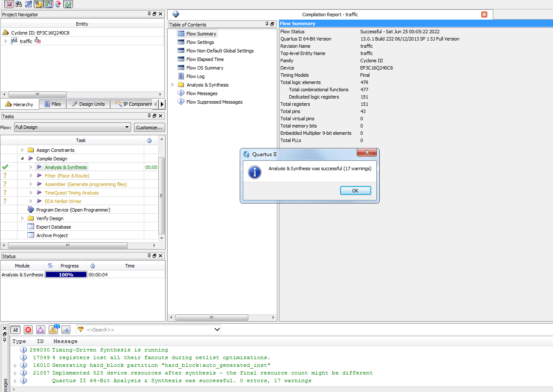Click the Flow Summary table icon
This screenshot has width=553, height=392.
point(181,34)
